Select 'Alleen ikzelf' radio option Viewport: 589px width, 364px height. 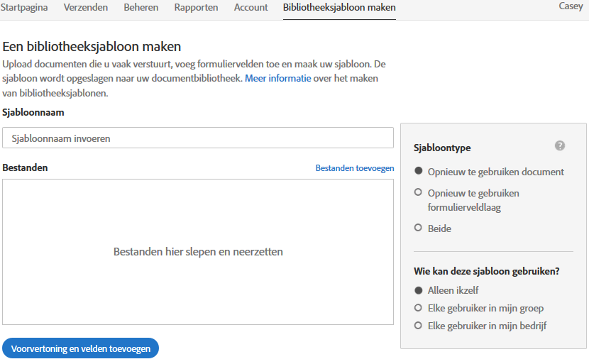[419, 290]
